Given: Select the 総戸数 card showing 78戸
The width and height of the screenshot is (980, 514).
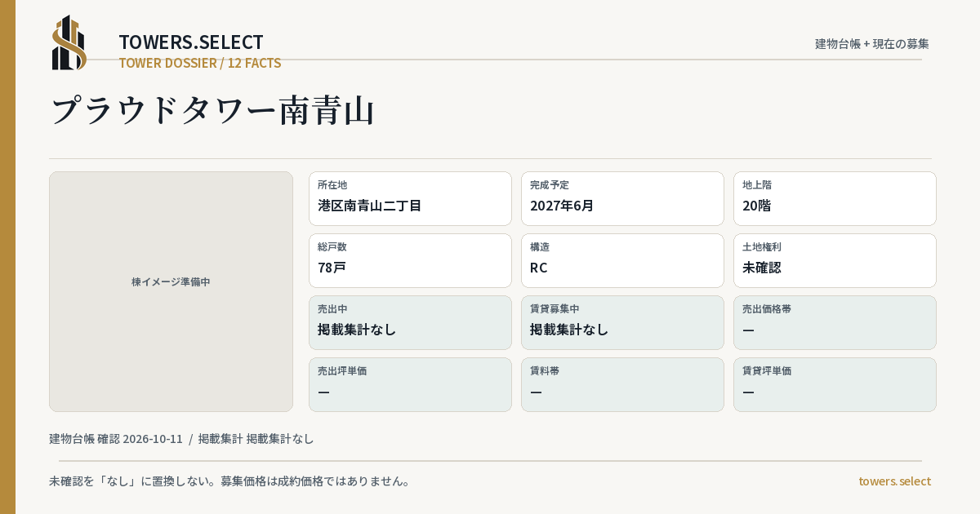Looking at the screenshot, I should tap(410, 260).
